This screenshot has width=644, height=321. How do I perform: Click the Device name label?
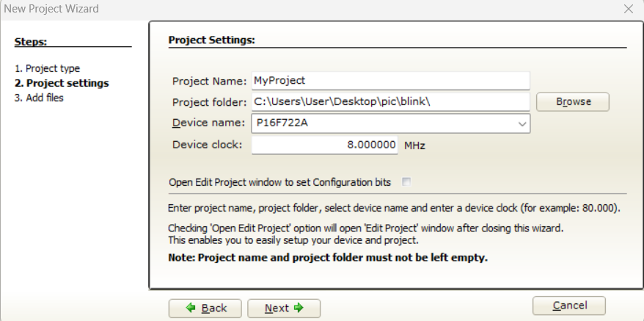pos(208,123)
